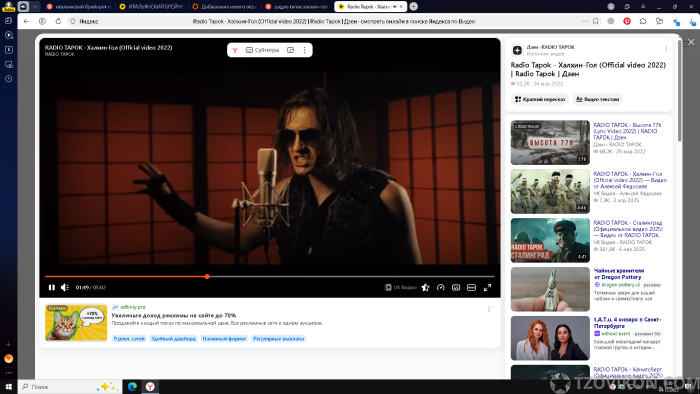Toggle theater mode in the player
Screen dimensions: 700x394
point(471,287)
